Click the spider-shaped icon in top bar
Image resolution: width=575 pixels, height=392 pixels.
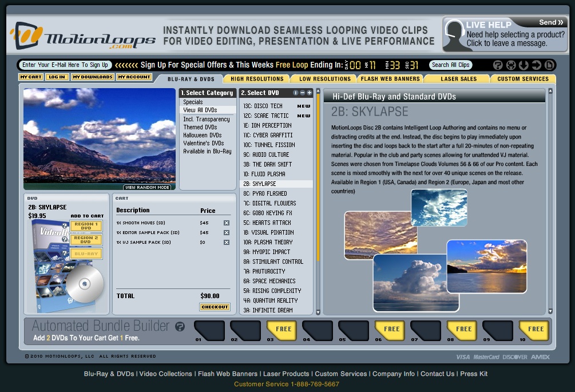tap(511, 65)
